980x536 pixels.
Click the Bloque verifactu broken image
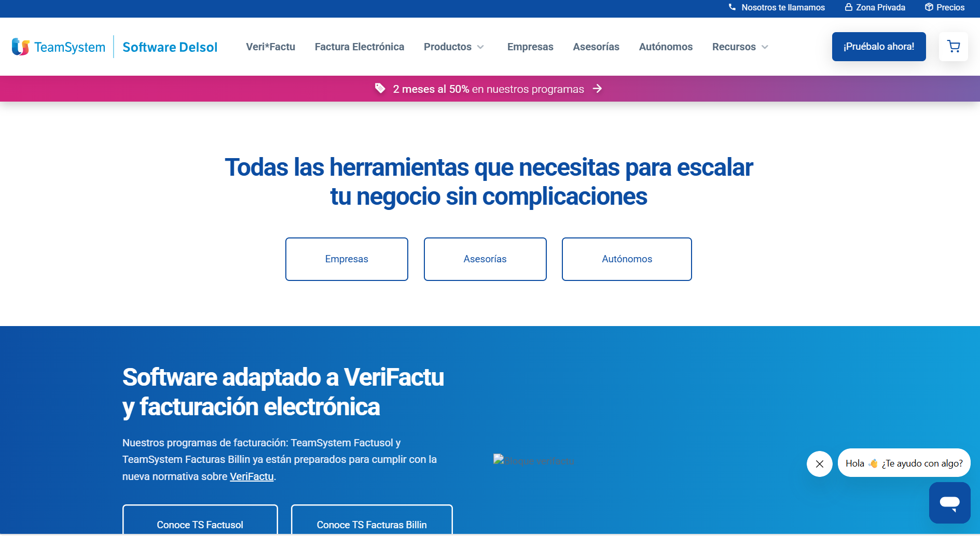click(x=533, y=460)
